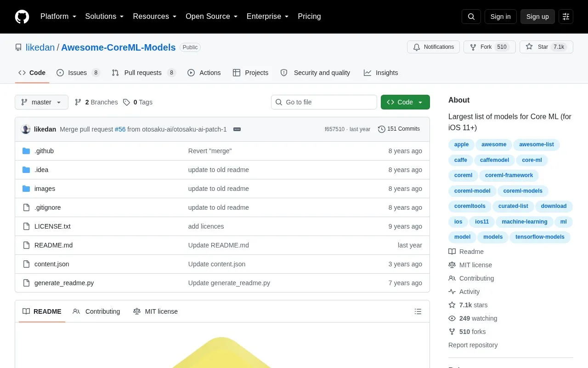Open the master branch selector
The image size is (588, 368).
point(41,102)
